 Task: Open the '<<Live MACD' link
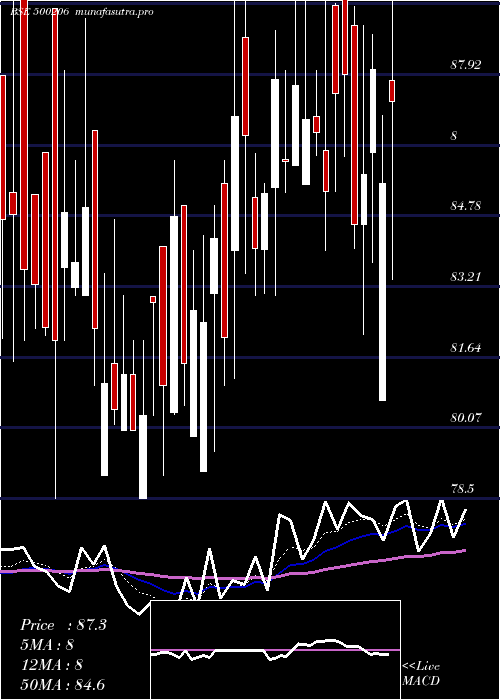(421, 674)
